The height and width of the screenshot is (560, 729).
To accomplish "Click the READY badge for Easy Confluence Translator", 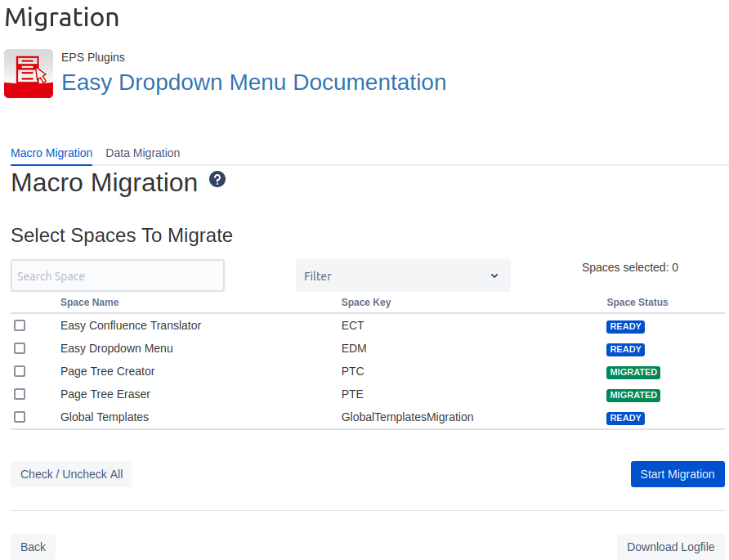I will click(625, 326).
